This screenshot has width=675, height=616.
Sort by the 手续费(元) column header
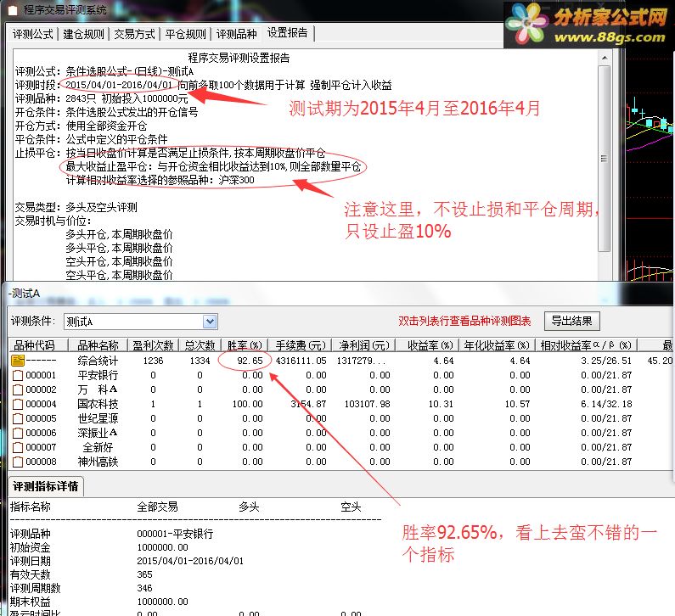tap(300, 345)
